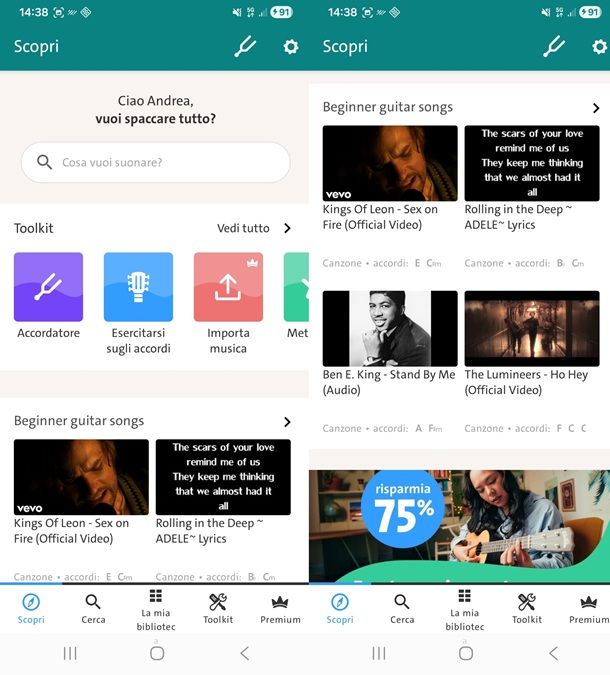Tap 'Kings Of Leon - Sex on Fire' title, left screen
Image resolution: width=610 pixels, height=675 pixels.
[x=71, y=531]
